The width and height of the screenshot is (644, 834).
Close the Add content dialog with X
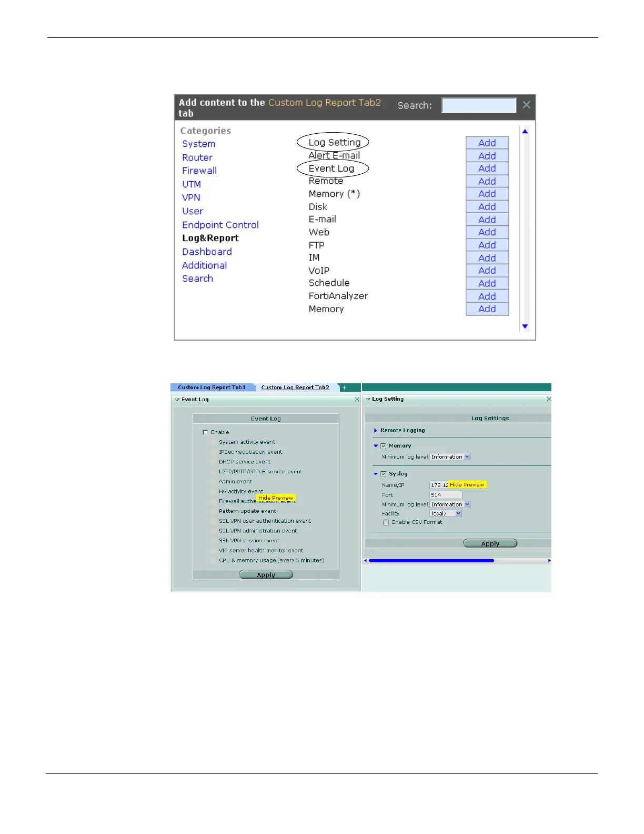526,105
